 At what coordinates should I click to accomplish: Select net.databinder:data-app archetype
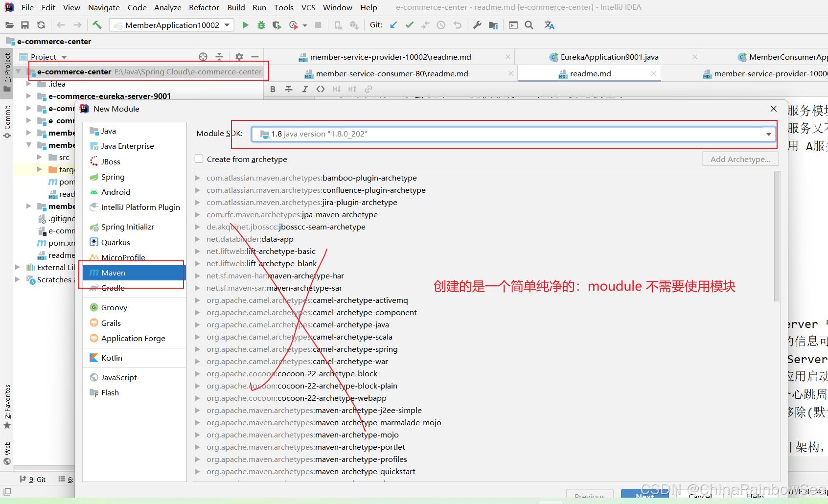tap(250, 239)
